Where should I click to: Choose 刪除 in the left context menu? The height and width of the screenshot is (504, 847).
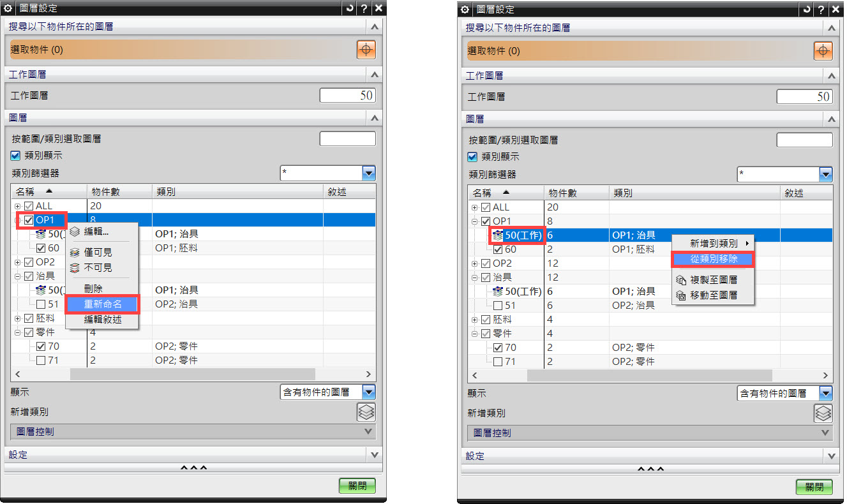(93, 289)
